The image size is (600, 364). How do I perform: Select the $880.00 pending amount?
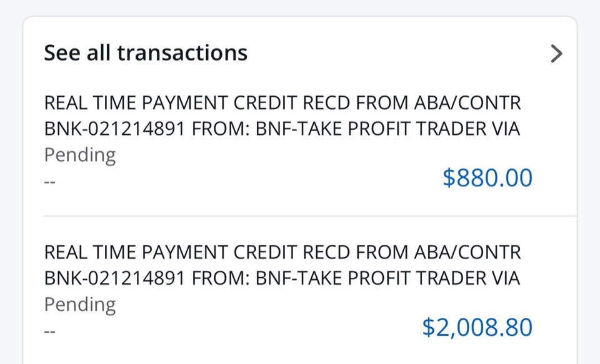(487, 178)
